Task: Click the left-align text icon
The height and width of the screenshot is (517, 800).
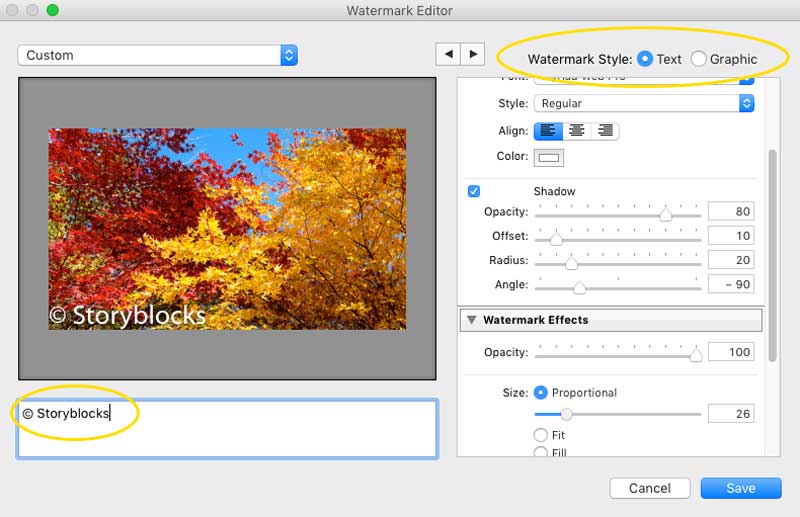Action: click(x=549, y=131)
